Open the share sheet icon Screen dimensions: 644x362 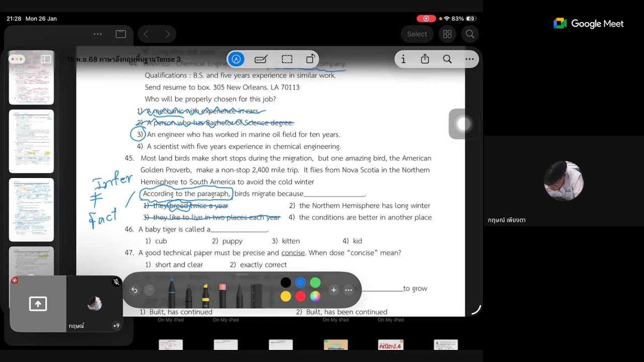coord(425,59)
